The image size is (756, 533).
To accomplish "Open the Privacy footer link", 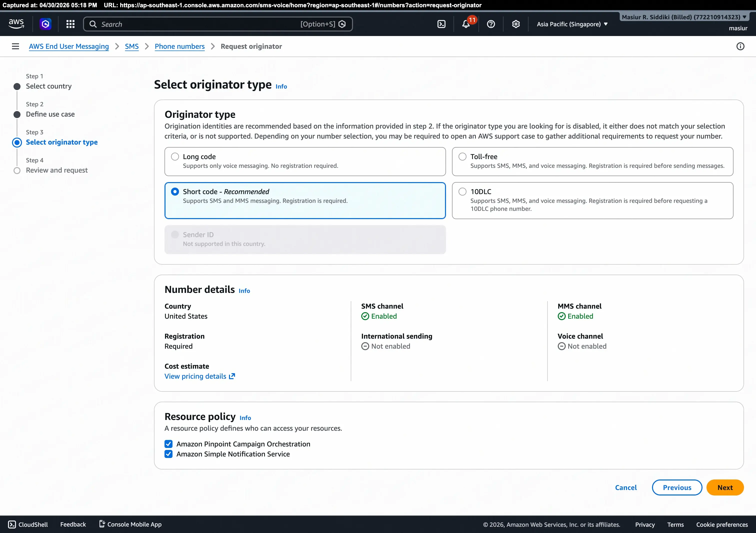I will (645, 524).
